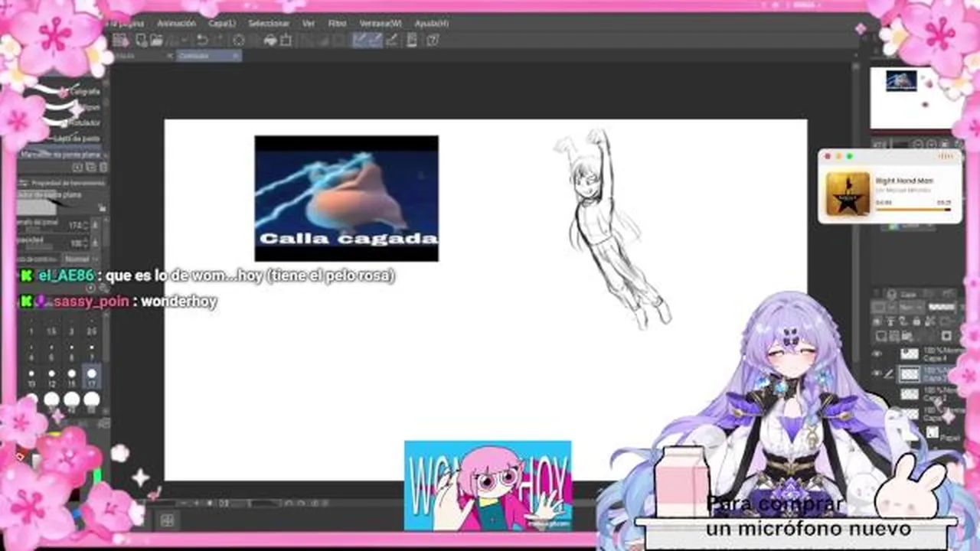Pick brush size preset 10

click(31, 376)
